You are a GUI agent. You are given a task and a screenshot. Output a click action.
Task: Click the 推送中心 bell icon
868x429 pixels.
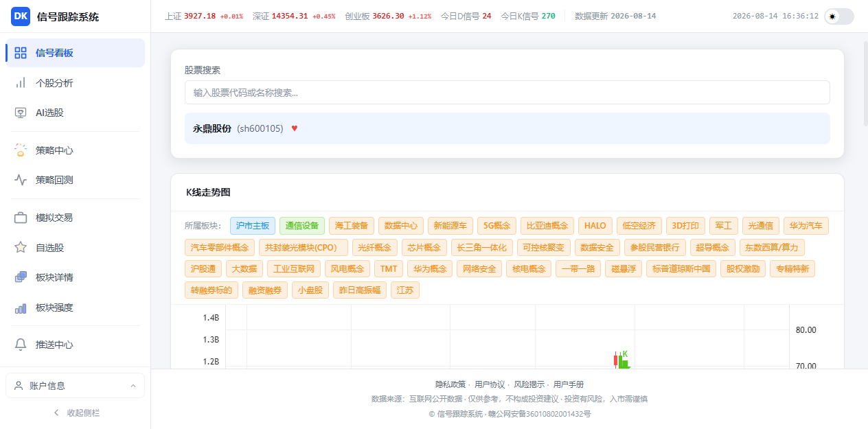[x=21, y=345]
